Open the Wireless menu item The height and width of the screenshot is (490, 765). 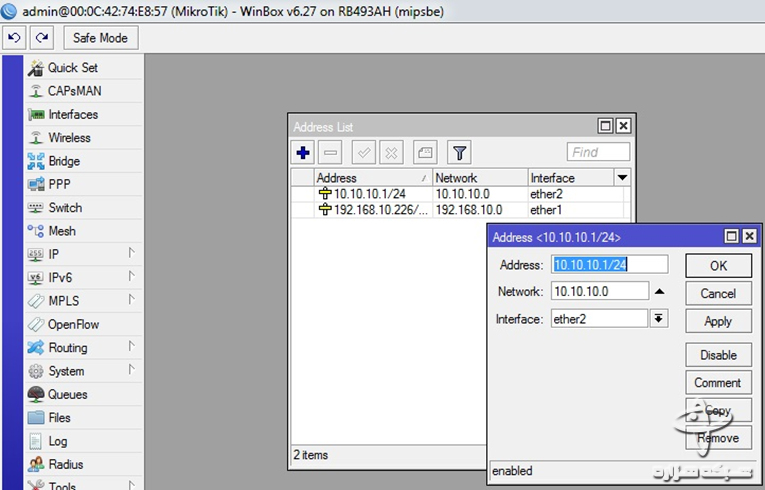point(69,138)
